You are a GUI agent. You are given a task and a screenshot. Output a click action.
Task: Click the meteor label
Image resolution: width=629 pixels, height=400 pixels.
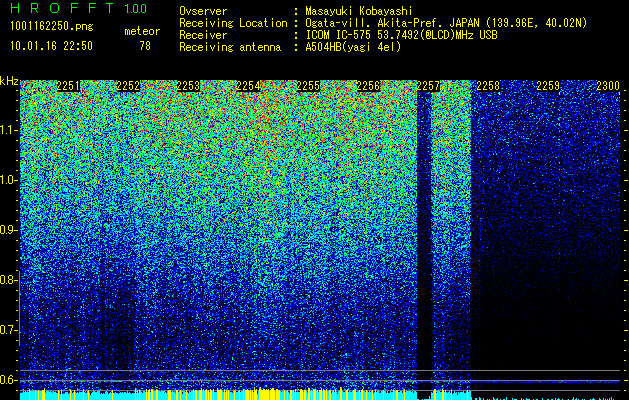coord(142,31)
